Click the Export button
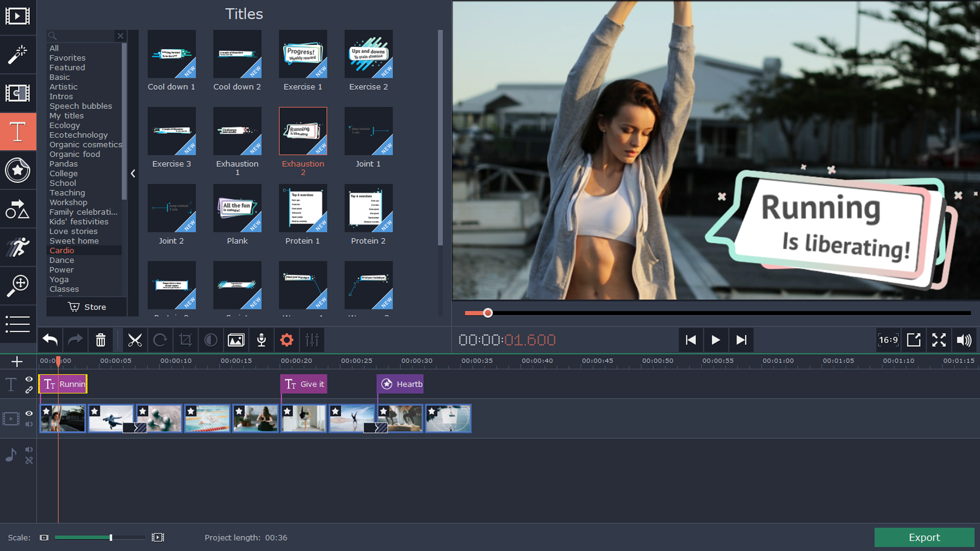Screen dimensions: 980x551 tap(924, 537)
